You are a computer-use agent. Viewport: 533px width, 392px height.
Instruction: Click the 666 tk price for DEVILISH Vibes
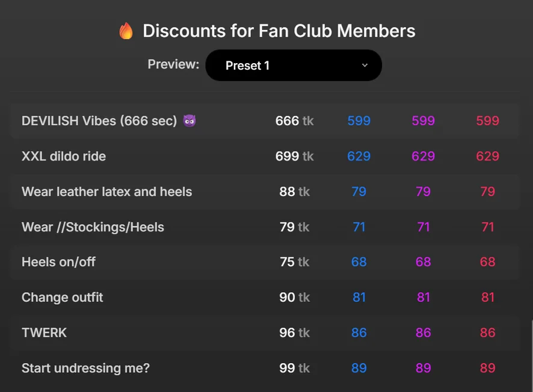tap(294, 121)
